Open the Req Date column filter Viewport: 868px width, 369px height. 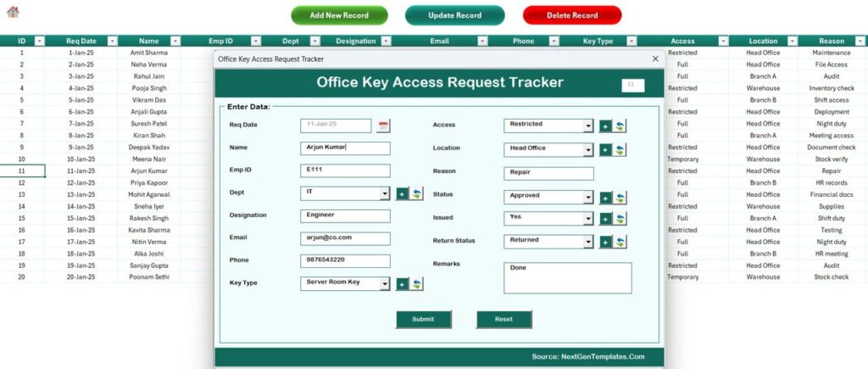click(113, 41)
